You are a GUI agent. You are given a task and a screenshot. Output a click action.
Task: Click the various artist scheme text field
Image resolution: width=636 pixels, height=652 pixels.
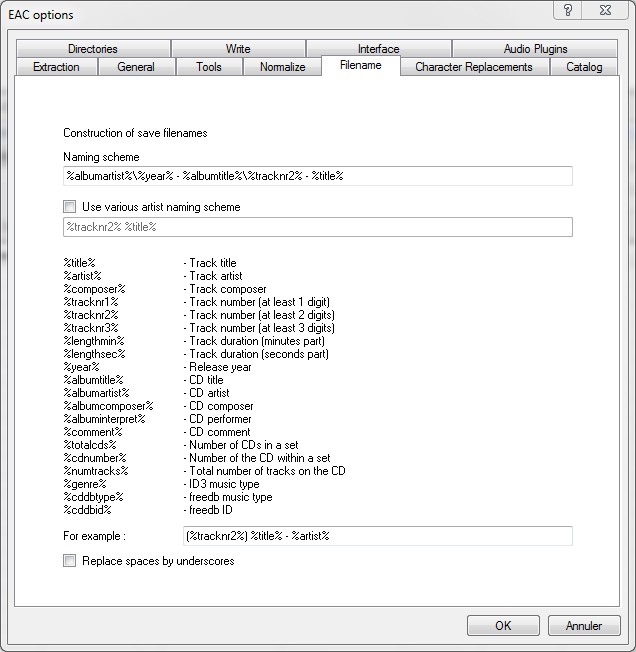click(317, 227)
